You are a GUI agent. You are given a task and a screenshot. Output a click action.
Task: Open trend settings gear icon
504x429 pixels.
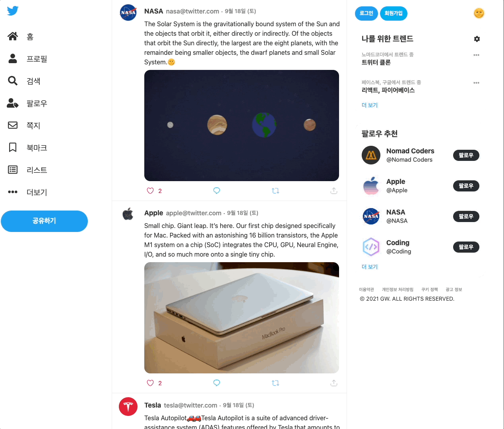(x=477, y=39)
